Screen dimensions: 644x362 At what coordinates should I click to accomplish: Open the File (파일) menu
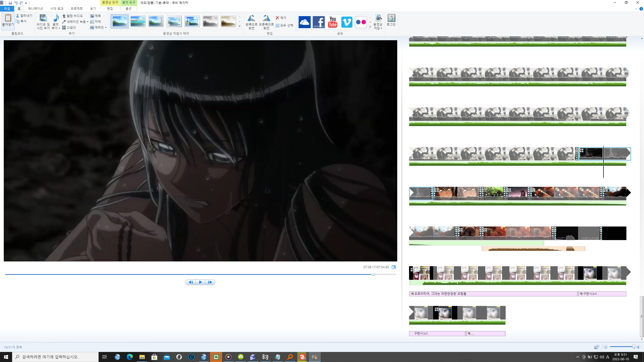point(7,9)
